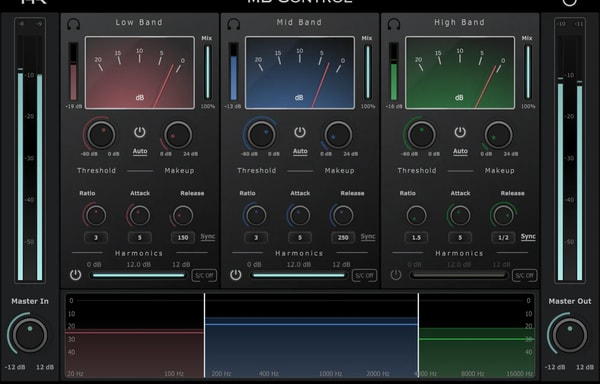Toggle Mid Band compressor power button
Image resolution: width=600 pixels, height=384 pixels.
pyautogui.click(x=300, y=132)
